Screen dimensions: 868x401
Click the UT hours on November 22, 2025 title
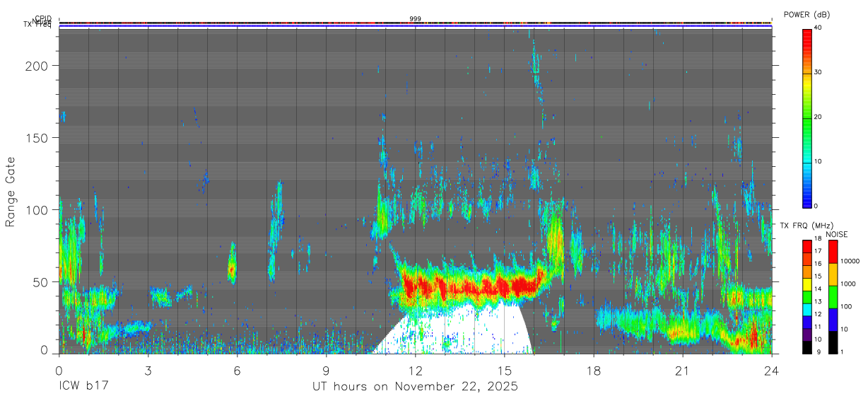(416, 387)
